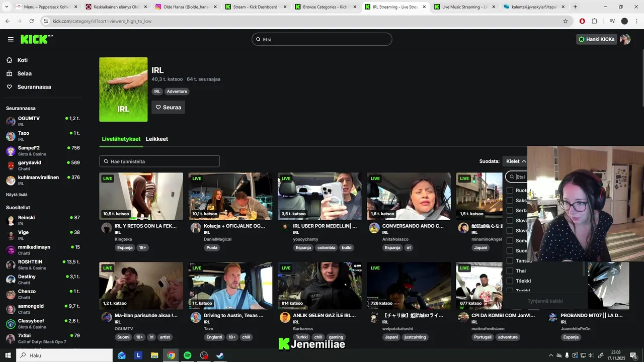Click the Etsi search field at top
This screenshot has height=362, width=644.
click(x=322, y=39)
